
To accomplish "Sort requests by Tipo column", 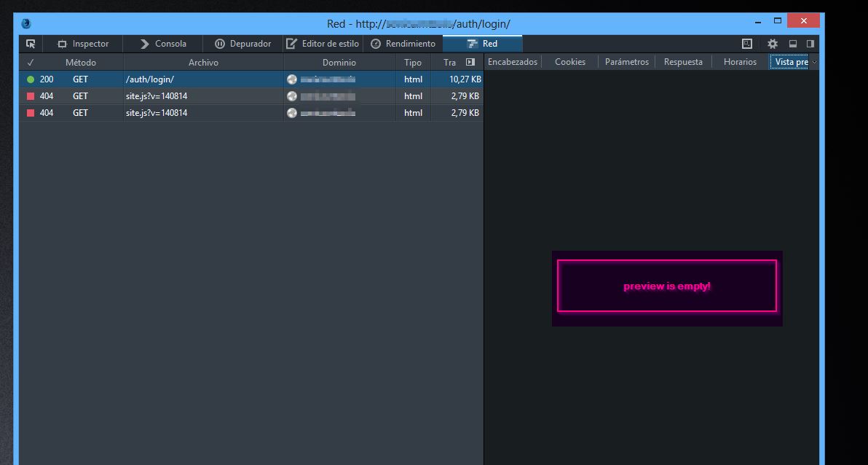I will pyautogui.click(x=412, y=63).
